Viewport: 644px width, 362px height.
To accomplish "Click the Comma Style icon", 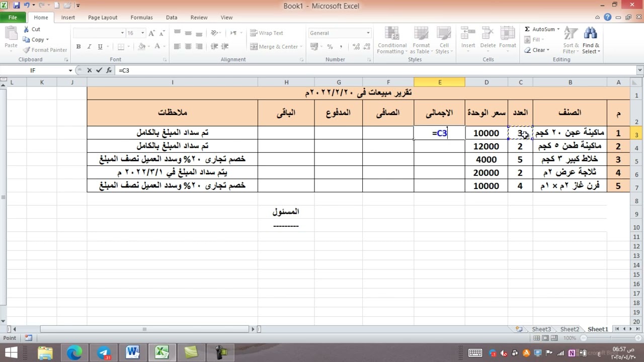I will click(341, 47).
